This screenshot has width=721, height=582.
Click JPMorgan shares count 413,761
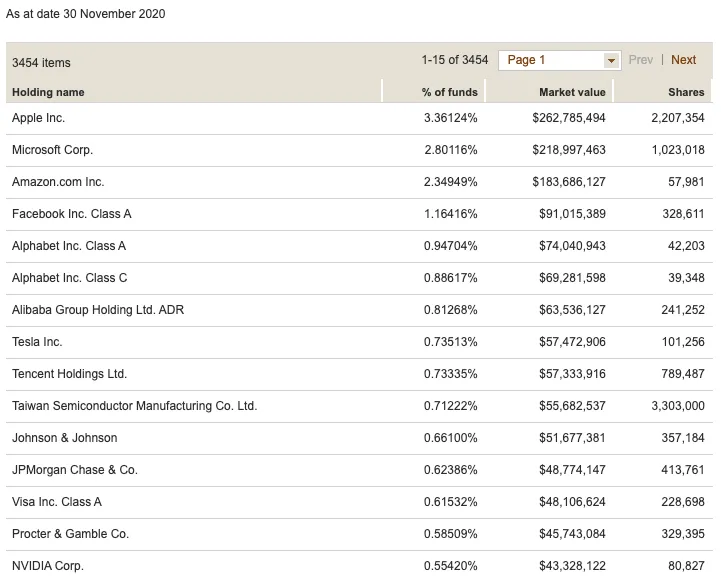(x=683, y=470)
